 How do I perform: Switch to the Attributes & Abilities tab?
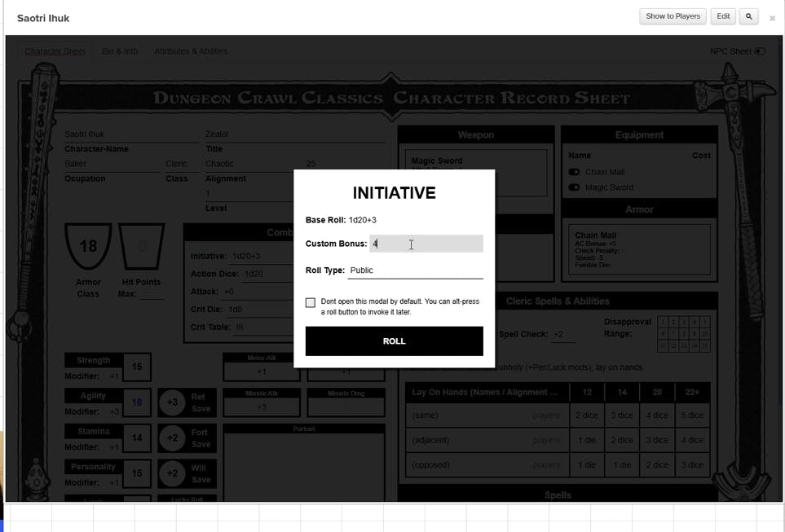[x=191, y=51]
